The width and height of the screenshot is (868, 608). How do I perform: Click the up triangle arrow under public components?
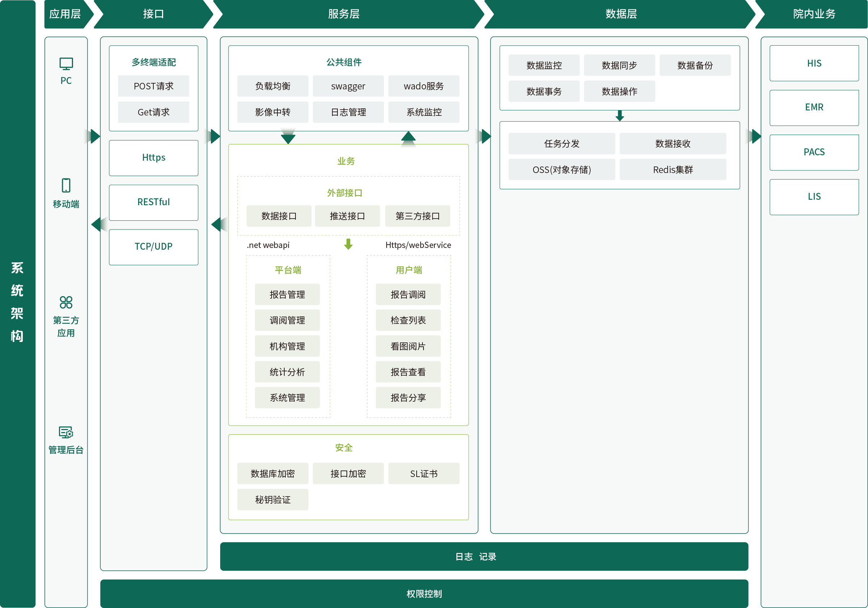(408, 137)
